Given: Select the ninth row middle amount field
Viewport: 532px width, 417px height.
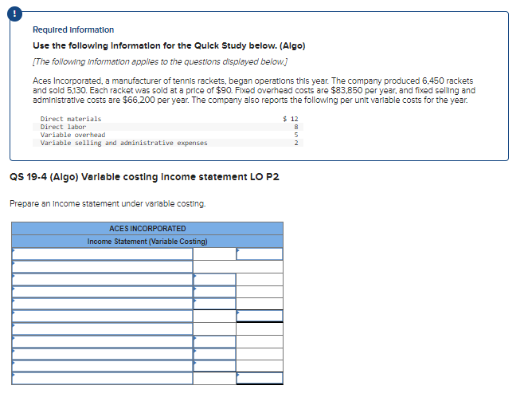Looking at the screenshot, I should pos(214,354).
